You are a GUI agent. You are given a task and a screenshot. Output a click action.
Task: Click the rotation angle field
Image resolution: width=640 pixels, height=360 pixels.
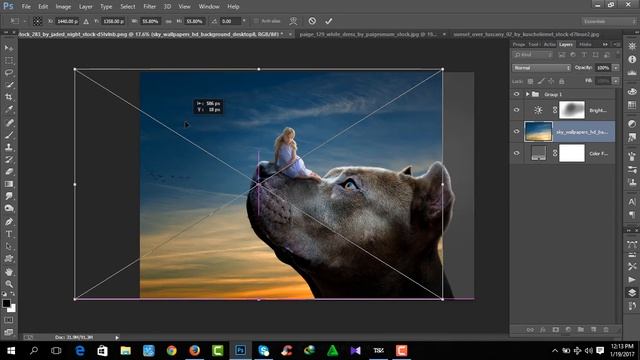coord(231,21)
